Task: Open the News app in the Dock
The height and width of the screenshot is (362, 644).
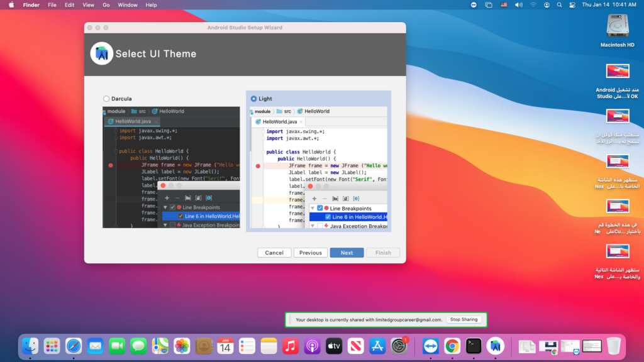Action: click(x=356, y=346)
